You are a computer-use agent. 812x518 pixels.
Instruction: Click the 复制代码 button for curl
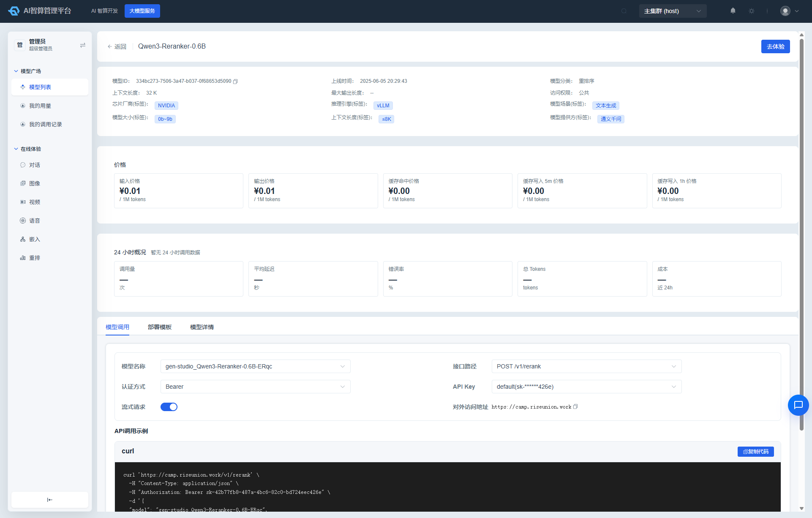pyautogui.click(x=755, y=452)
